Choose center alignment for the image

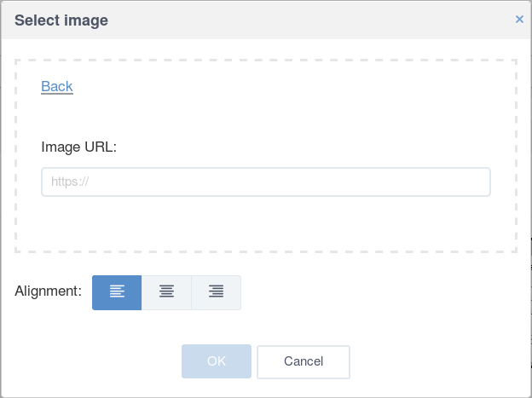[x=166, y=292]
